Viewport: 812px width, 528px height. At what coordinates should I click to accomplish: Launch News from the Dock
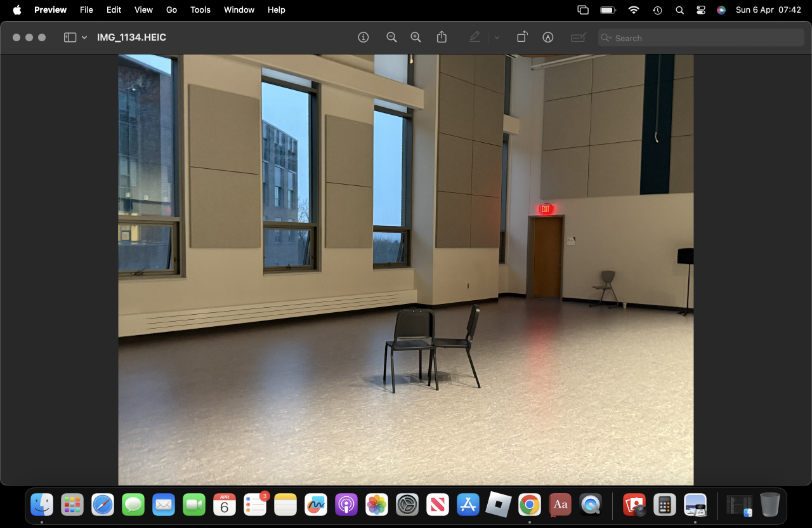[438, 505]
